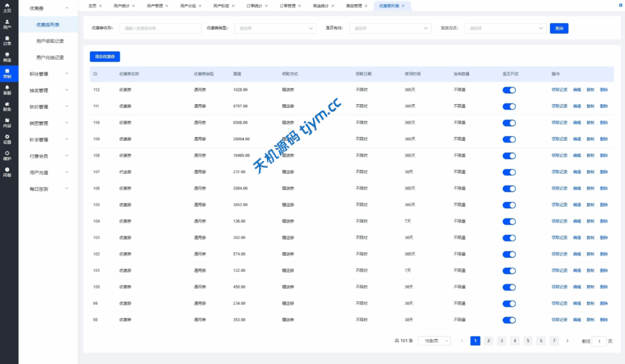The image size is (625, 364).
Task: Switch to the 订单管理 tab
Action: click(287, 5)
